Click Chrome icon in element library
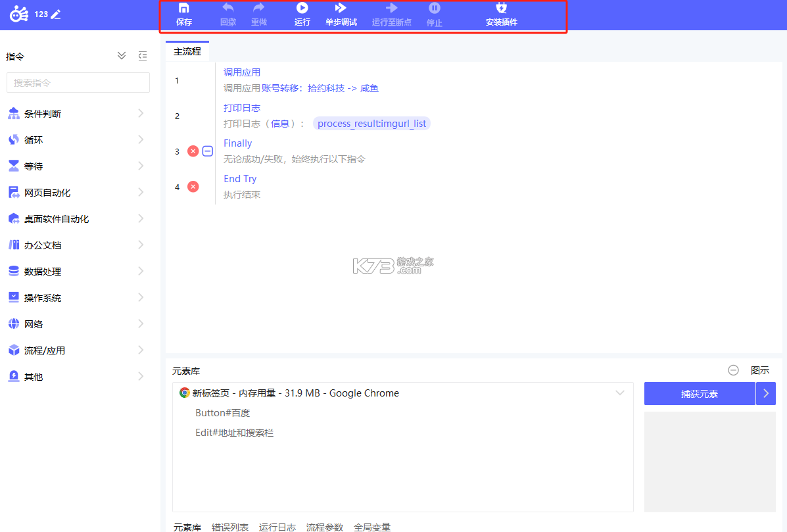This screenshot has height=532, width=787. tap(184, 393)
